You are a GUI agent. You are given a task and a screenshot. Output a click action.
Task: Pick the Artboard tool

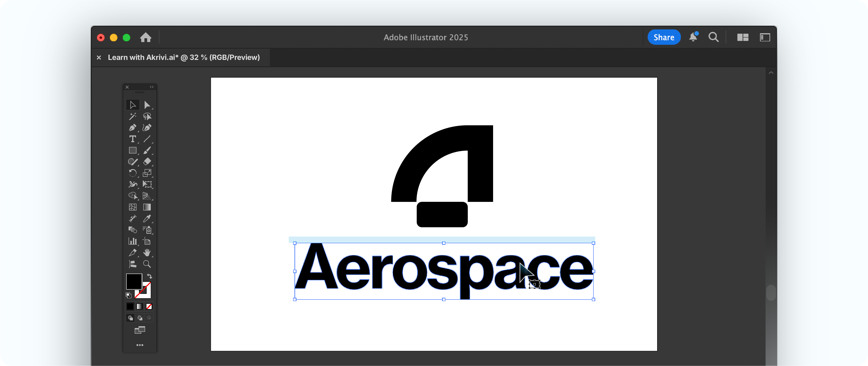(x=147, y=241)
